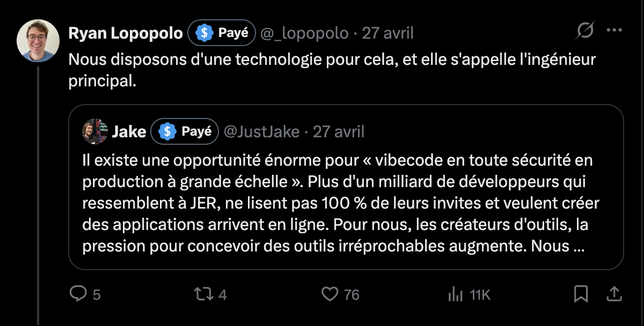644x326 pixels.
Task: Share the tweet via share icon
Action: tap(614, 294)
